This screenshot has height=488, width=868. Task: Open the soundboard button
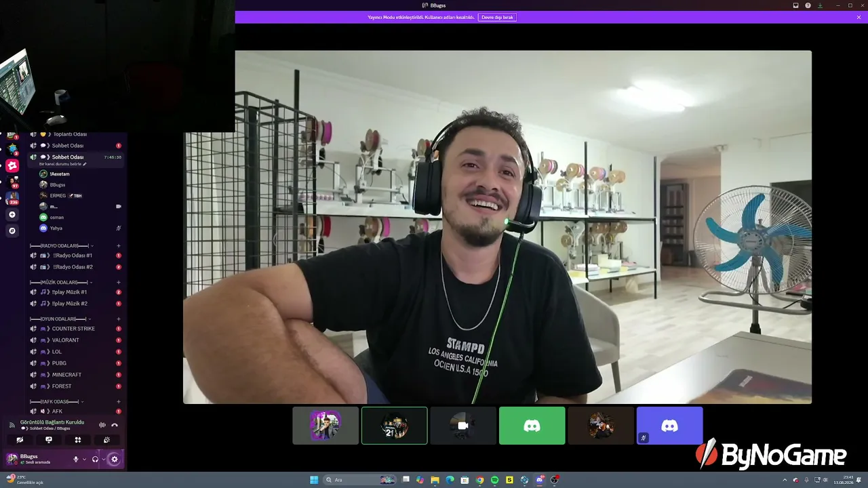click(106, 440)
